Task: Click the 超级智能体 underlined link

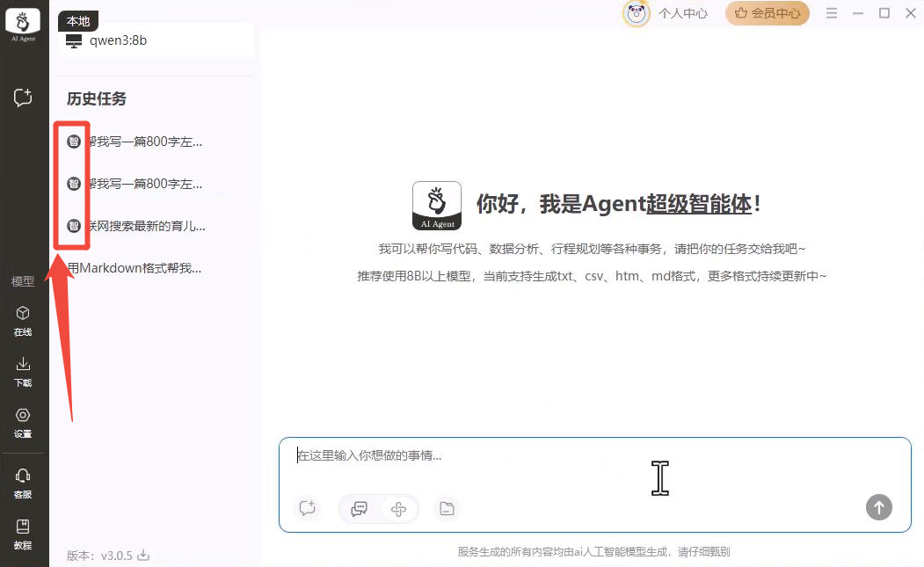Action: tap(700, 204)
